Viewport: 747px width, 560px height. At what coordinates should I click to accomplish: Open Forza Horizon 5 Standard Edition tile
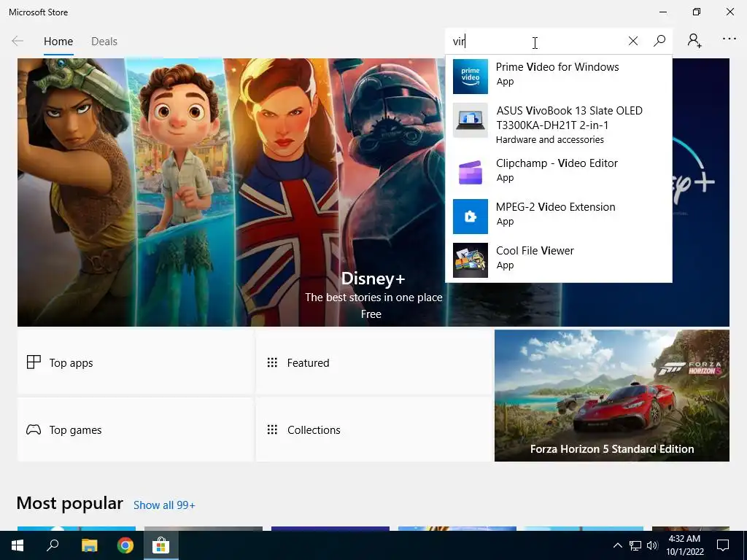tap(612, 396)
